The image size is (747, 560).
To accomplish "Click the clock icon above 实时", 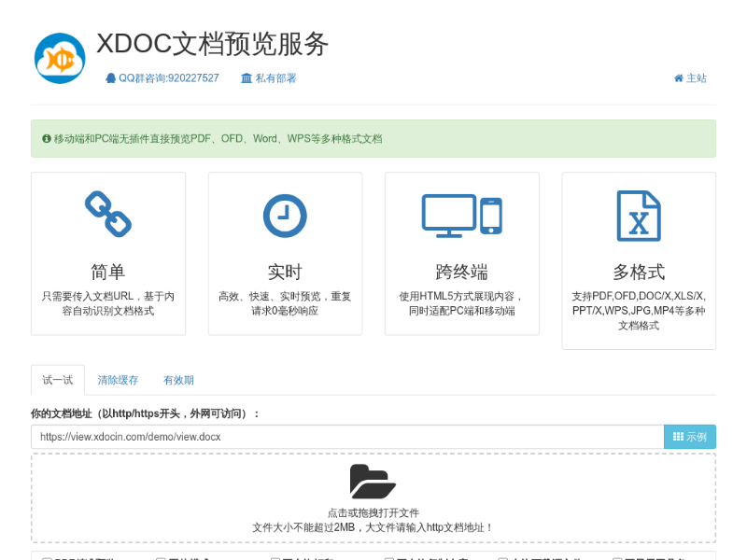I will [285, 215].
